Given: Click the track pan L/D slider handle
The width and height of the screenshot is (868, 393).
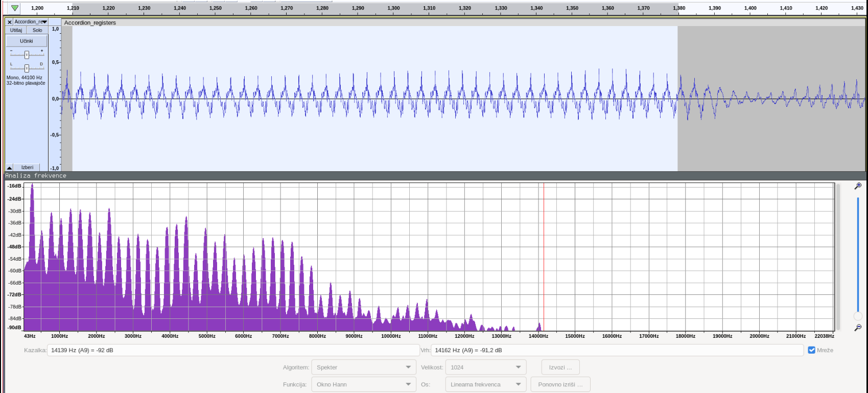Looking at the screenshot, I should pos(27,68).
